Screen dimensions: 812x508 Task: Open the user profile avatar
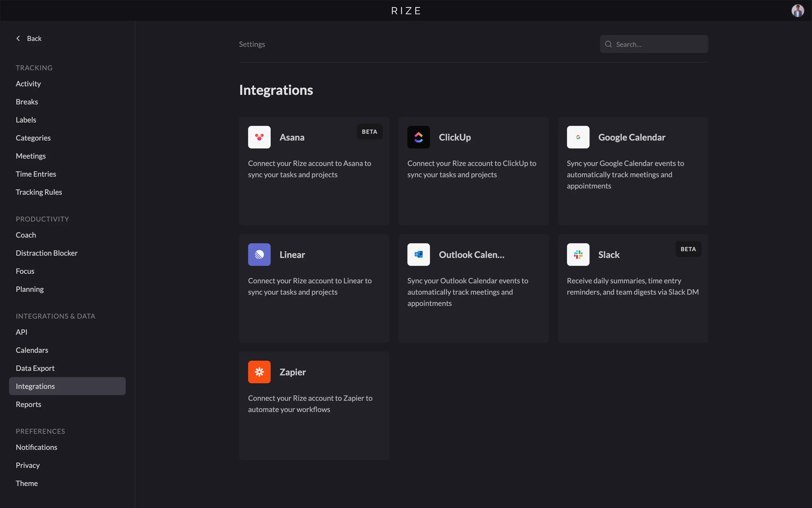pyautogui.click(x=798, y=10)
